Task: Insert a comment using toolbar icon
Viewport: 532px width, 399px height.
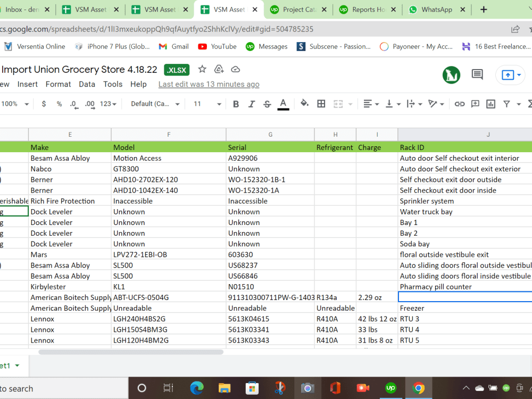Action: click(x=475, y=104)
